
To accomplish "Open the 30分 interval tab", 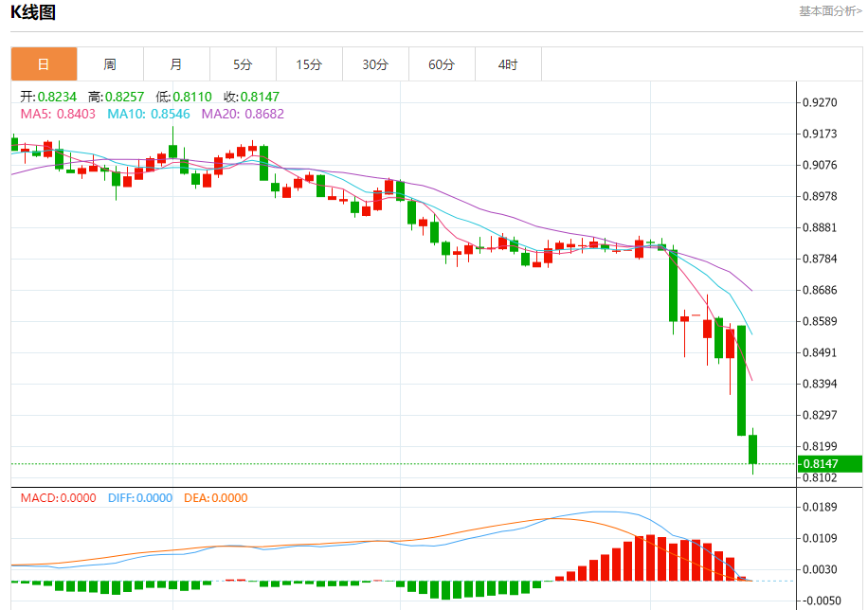I will coord(376,64).
